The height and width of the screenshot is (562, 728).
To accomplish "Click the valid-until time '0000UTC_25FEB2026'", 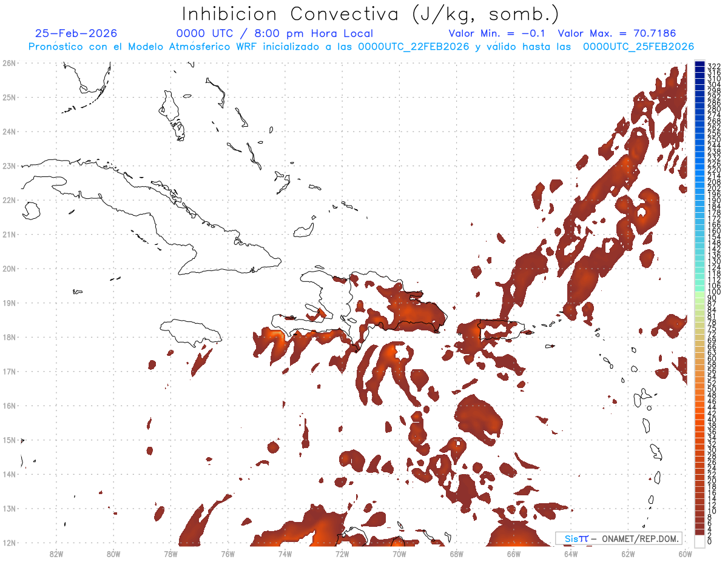I will (639, 47).
